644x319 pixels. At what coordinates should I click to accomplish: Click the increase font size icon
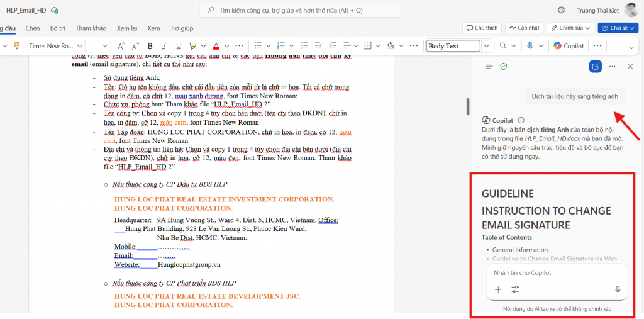point(121,46)
